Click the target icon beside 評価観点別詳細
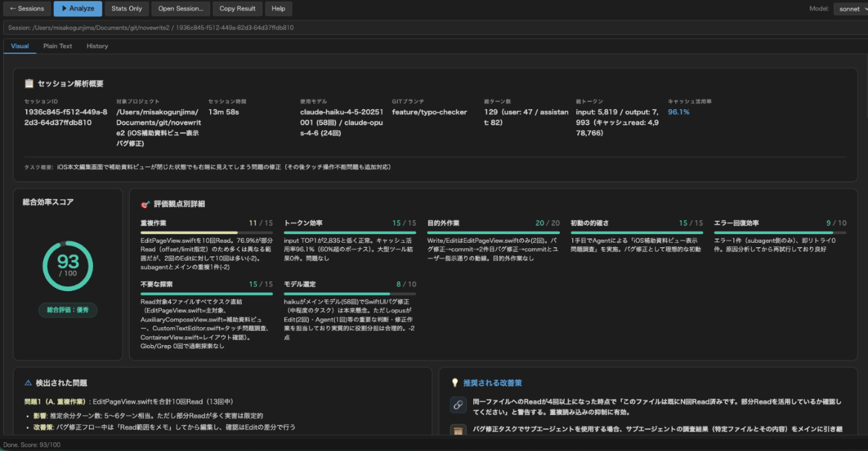The image size is (868, 451). [x=146, y=204]
